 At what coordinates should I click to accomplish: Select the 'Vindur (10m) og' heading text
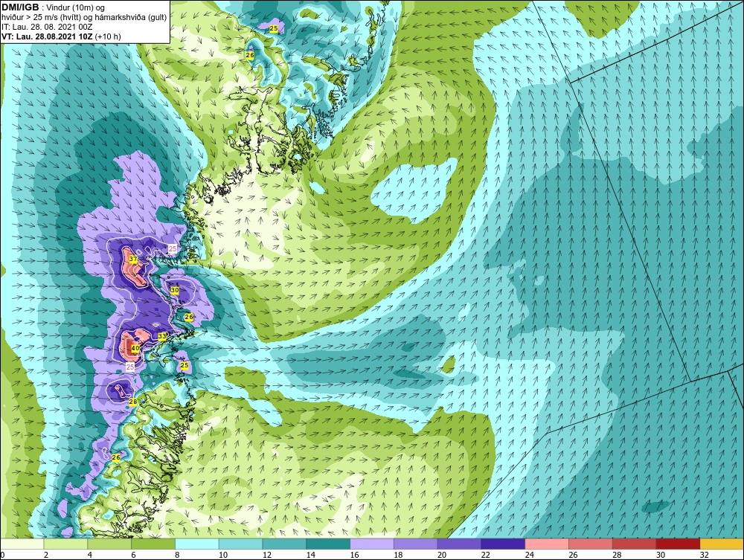click(x=77, y=8)
